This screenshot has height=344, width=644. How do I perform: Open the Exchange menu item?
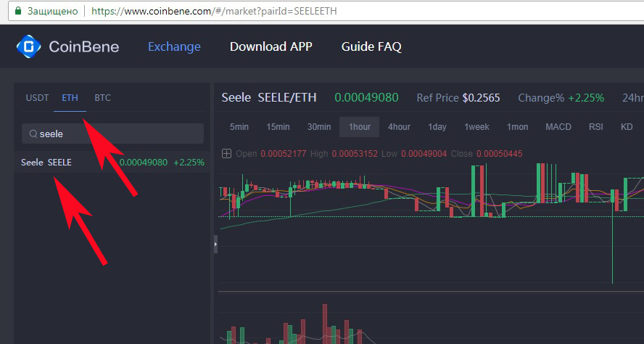pos(174,46)
